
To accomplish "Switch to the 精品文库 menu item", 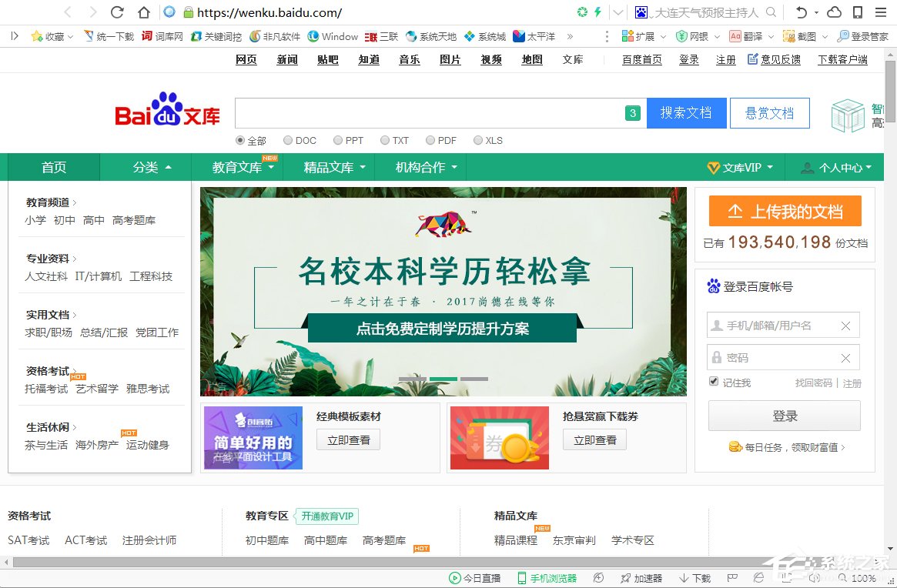I will pos(329,167).
